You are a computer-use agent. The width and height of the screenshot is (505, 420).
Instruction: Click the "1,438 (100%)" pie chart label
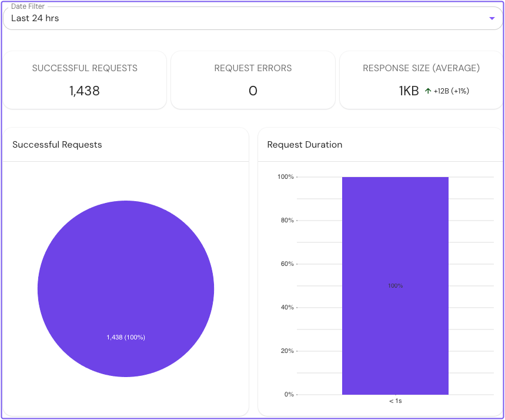click(x=125, y=337)
